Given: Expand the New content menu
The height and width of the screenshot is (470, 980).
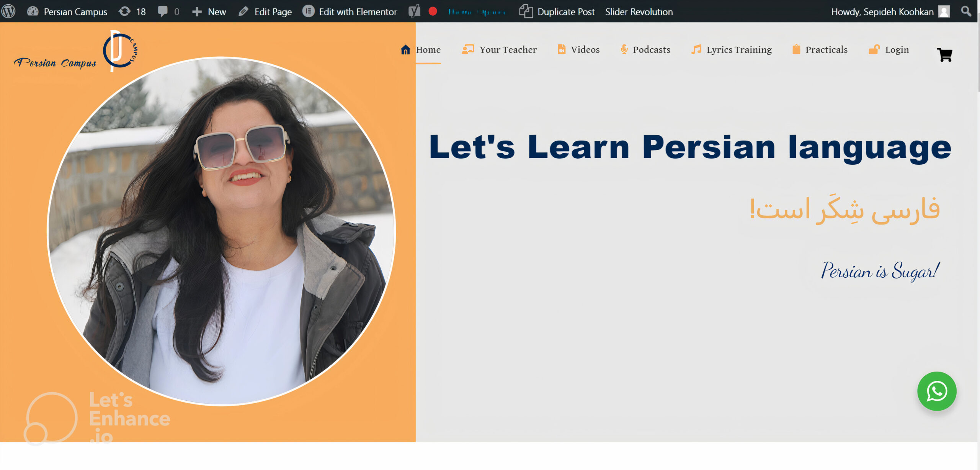Looking at the screenshot, I should point(209,11).
